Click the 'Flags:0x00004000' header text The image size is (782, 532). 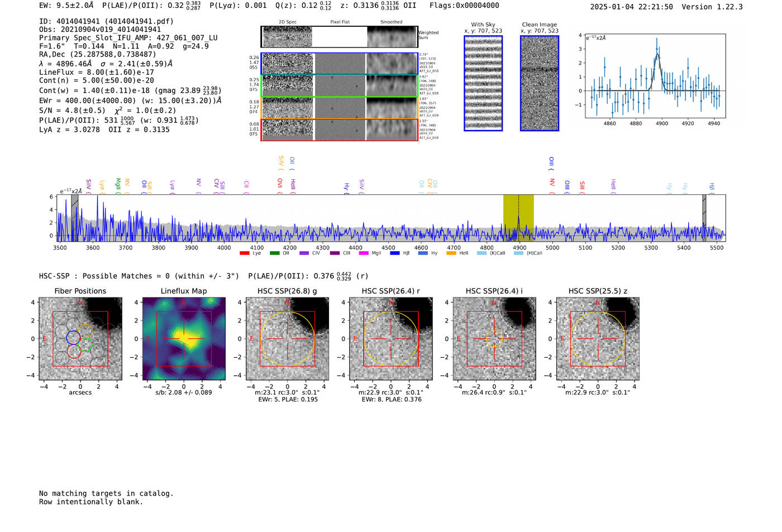coord(464,6)
